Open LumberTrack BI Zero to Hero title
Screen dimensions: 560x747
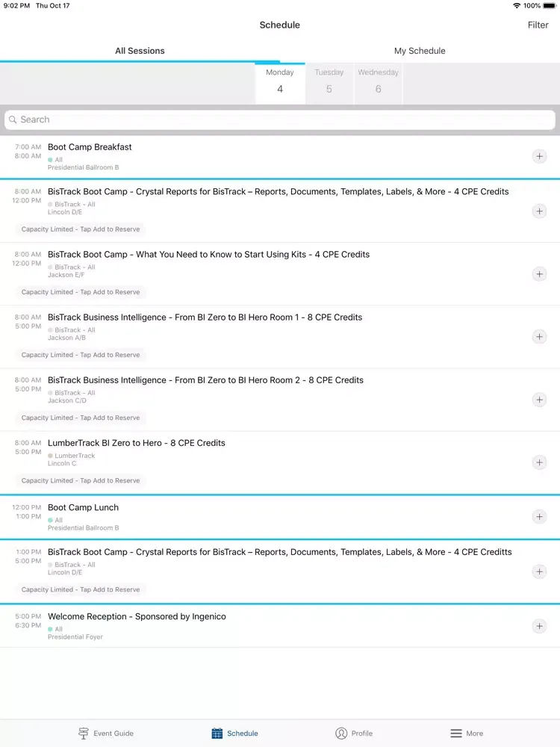pos(136,443)
